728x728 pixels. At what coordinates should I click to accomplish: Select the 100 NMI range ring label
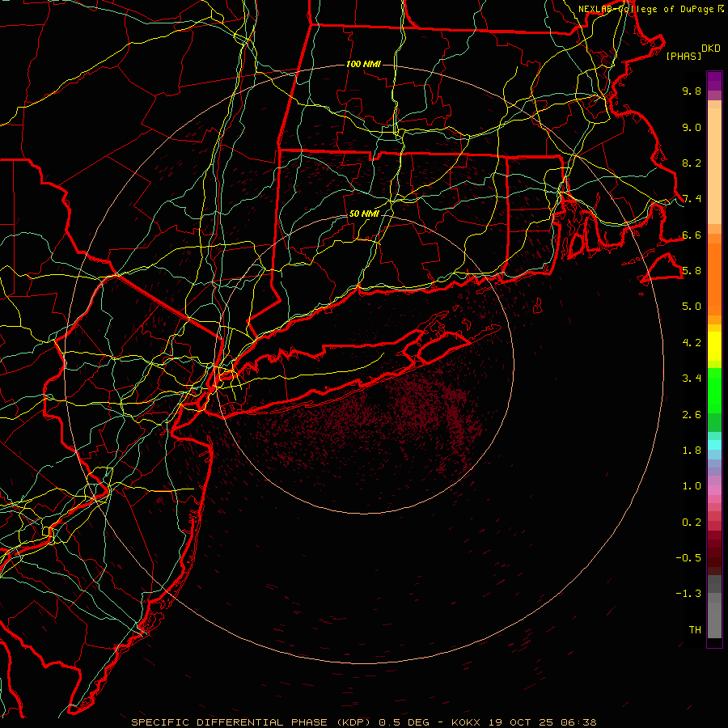point(363,64)
